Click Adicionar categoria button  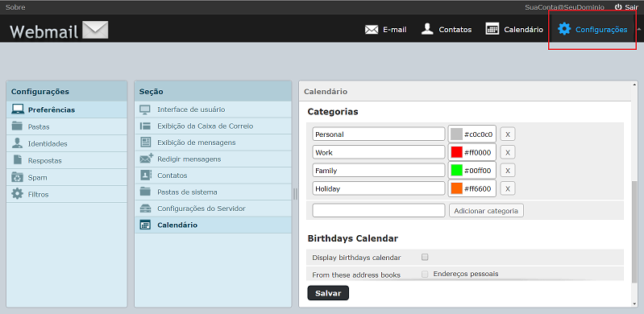(x=486, y=211)
